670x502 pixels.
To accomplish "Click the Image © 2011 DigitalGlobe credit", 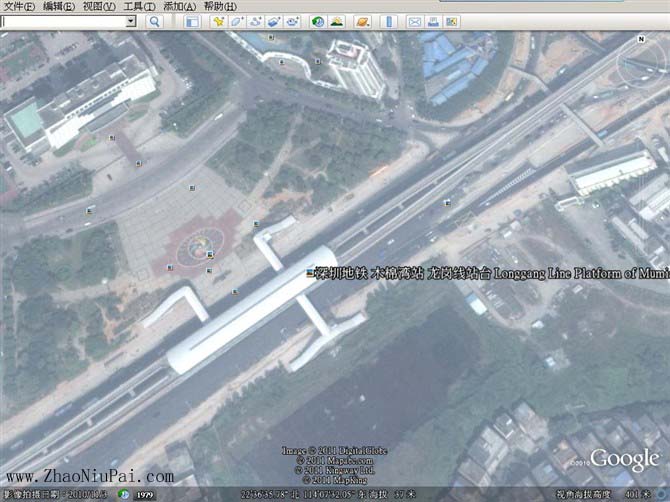I will point(334,451).
